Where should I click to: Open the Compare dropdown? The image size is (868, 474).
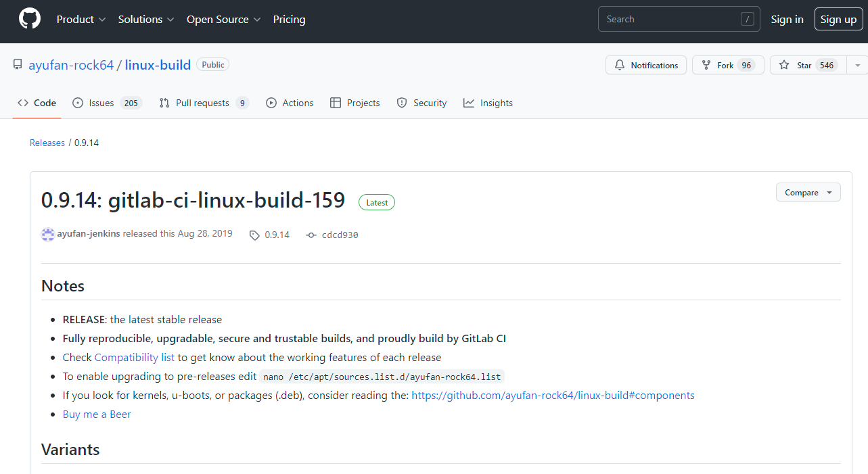808,193
